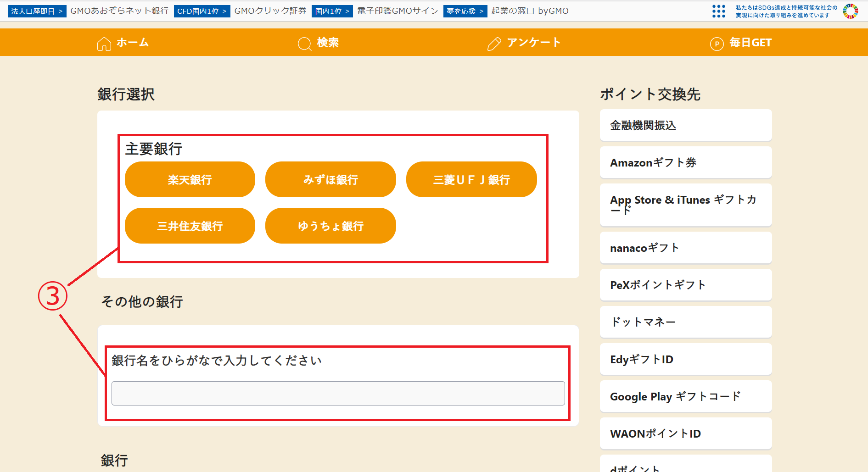Open App Store & iTunes gift card option
868x472 pixels.
tap(686, 205)
